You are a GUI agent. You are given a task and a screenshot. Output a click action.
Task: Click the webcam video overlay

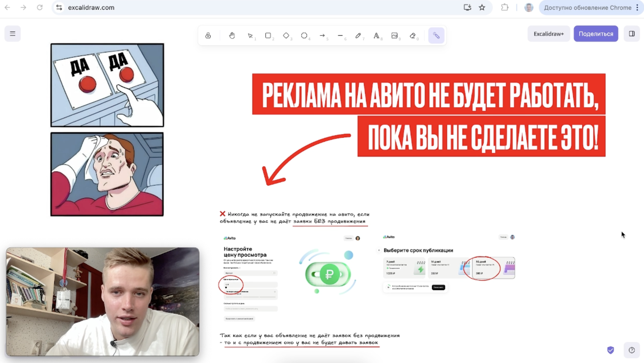click(x=102, y=302)
